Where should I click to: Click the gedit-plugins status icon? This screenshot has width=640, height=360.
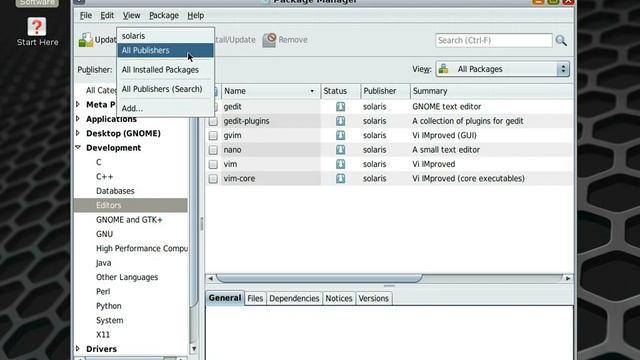[340, 121]
